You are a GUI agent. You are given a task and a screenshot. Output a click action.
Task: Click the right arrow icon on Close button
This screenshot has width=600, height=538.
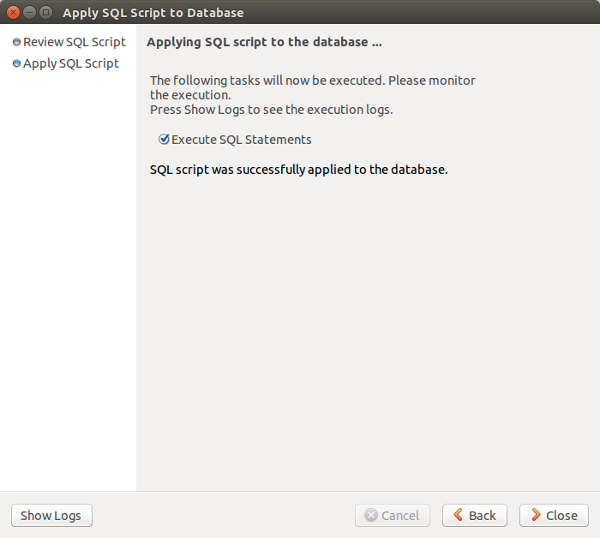click(535, 516)
